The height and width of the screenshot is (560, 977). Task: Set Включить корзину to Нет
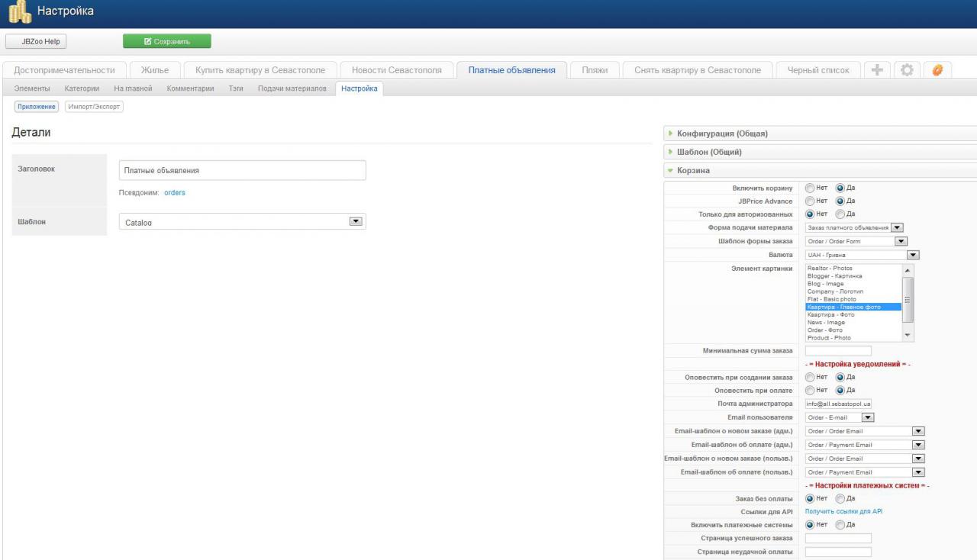coord(811,188)
